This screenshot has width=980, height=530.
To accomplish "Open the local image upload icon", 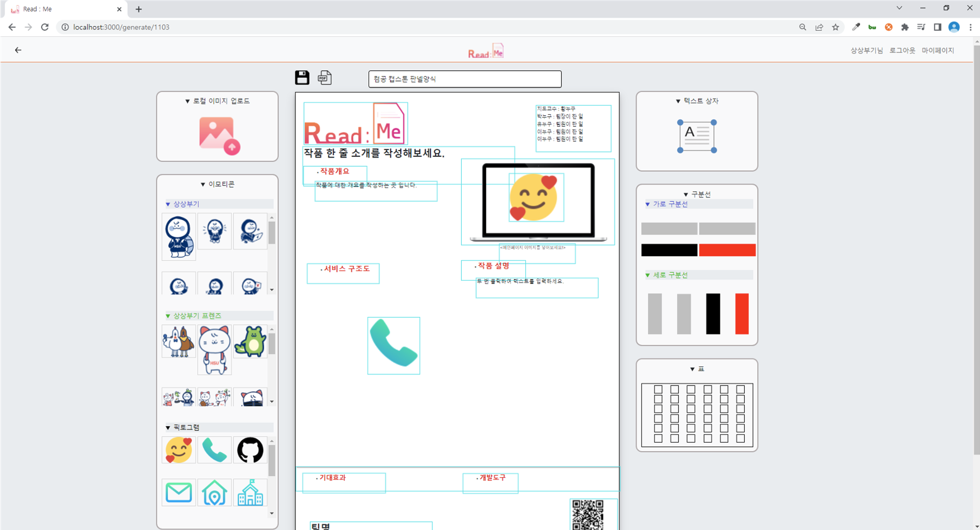I will [x=220, y=136].
